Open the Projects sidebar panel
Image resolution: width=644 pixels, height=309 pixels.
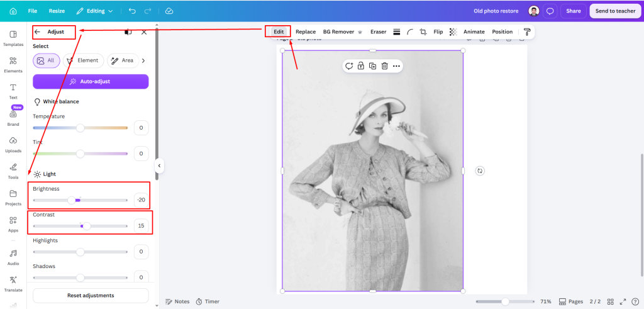coord(13,198)
